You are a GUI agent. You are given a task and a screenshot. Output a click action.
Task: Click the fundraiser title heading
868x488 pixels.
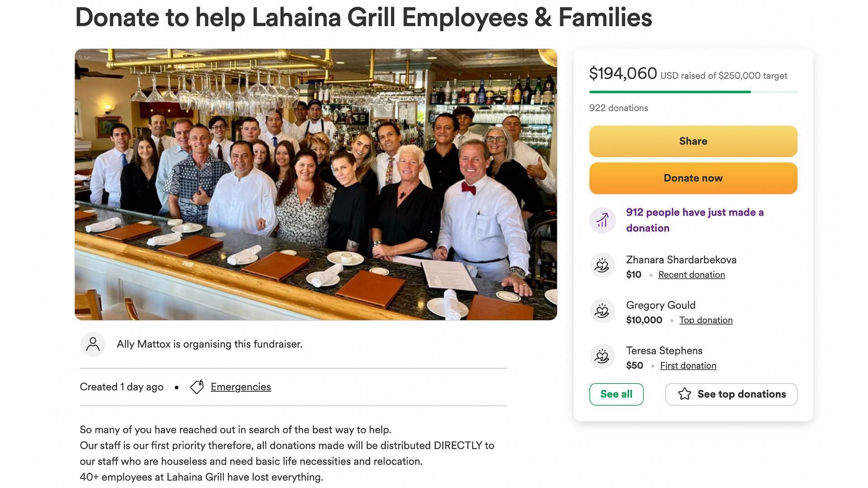(363, 18)
